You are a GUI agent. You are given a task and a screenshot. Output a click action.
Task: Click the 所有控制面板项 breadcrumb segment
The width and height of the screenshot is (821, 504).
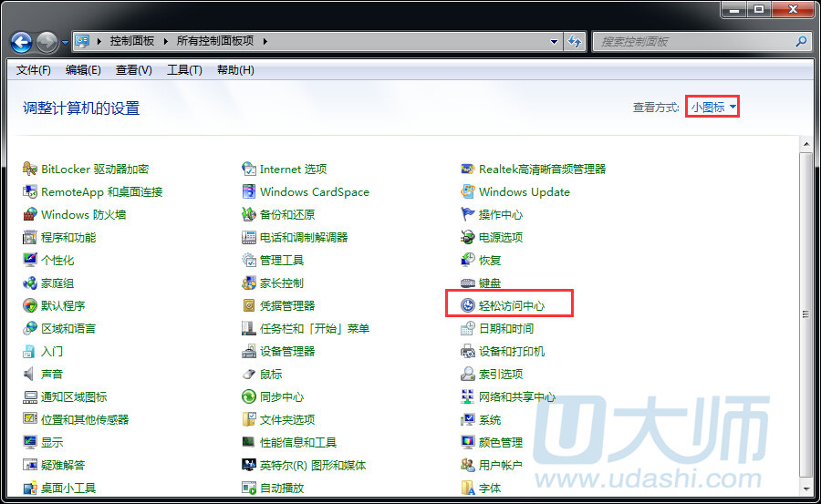[215, 41]
